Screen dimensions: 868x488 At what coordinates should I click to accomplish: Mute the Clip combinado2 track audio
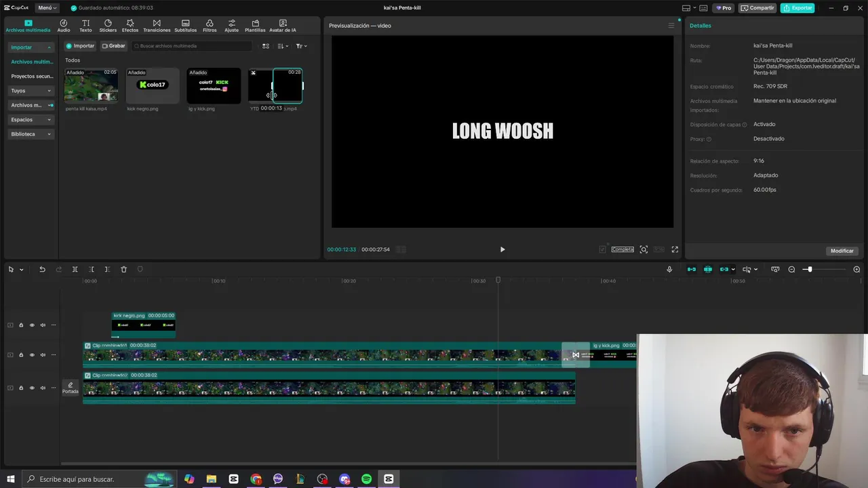[43, 388]
